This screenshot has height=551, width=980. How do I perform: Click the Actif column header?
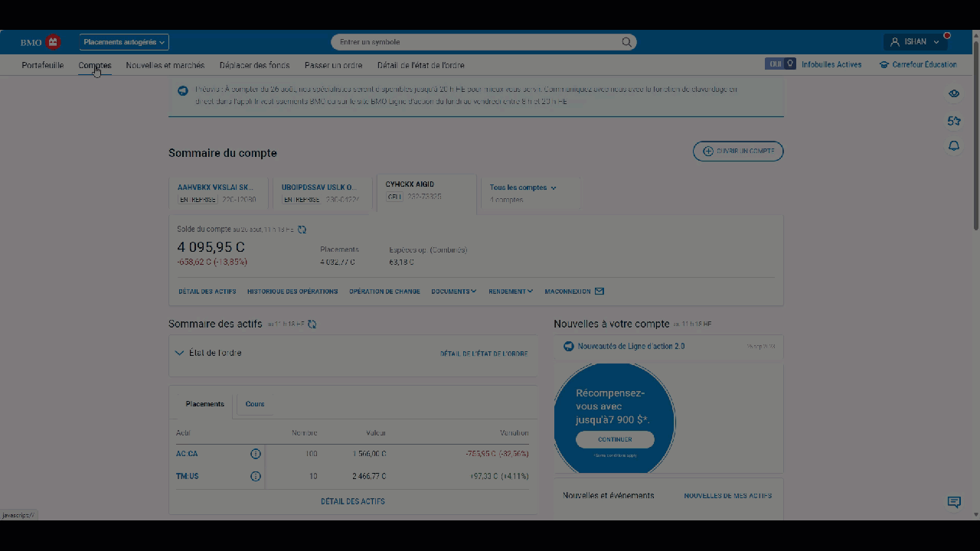tap(183, 432)
